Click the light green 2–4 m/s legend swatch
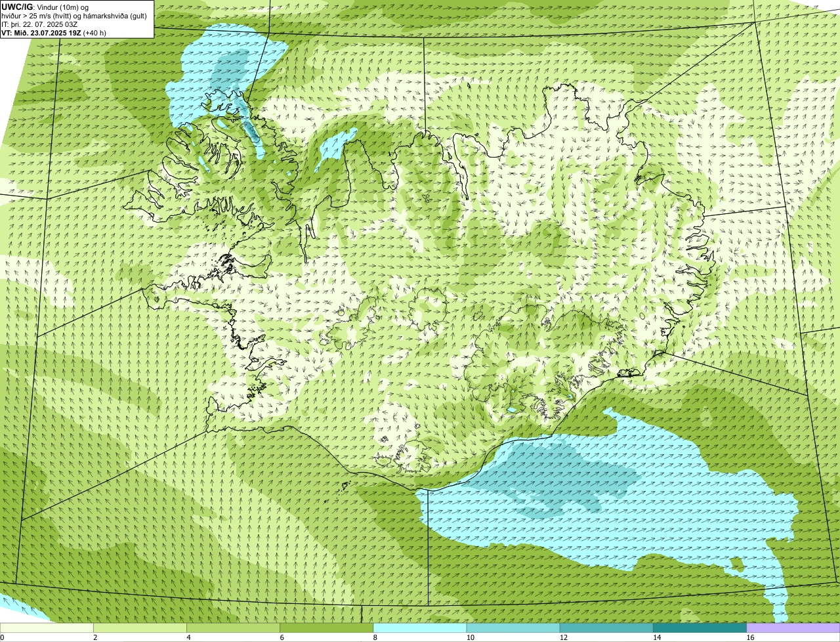Screen dimensions: 840x642 [x=140, y=628]
